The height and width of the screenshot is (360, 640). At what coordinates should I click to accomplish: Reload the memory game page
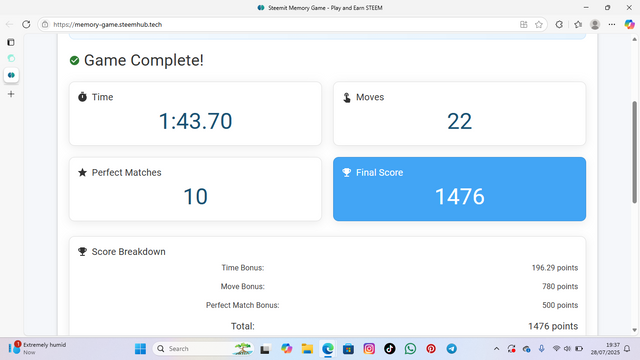pyautogui.click(x=26, y=24)
